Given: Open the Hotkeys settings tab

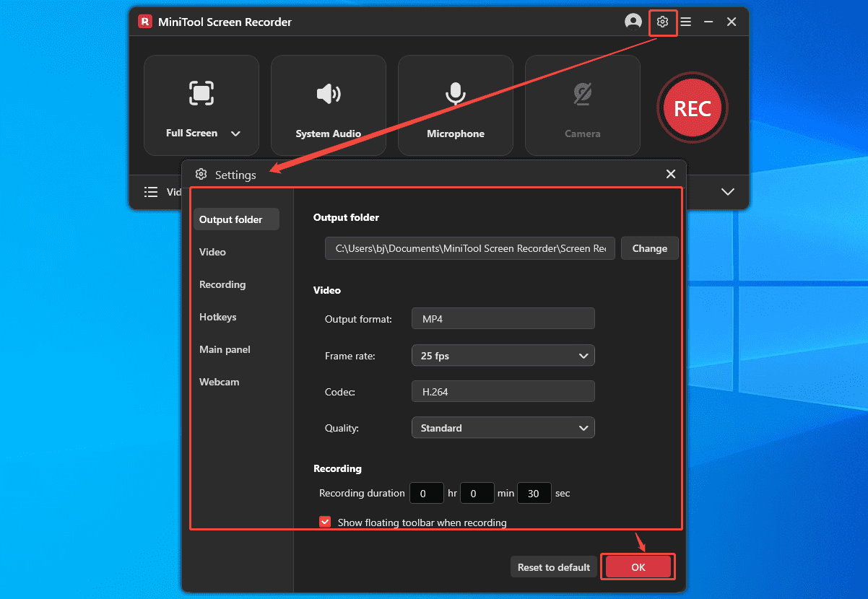Looking at the screenshot, I should click(236, 317).
